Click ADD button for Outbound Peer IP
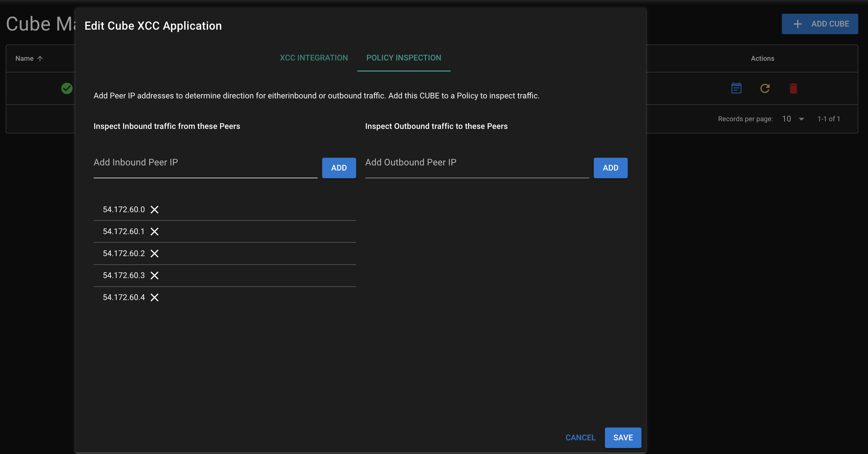This screenshot has width=868, height=454. [x=610, y=168]
